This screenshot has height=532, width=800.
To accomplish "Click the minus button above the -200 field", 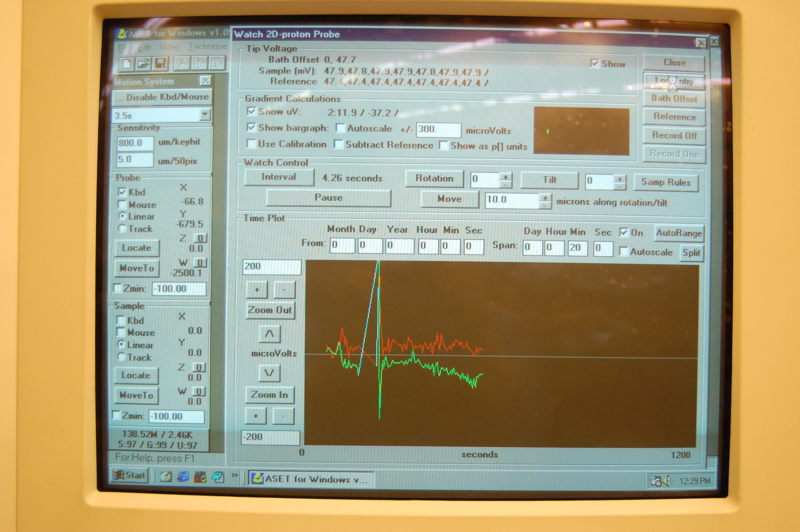I will click(x=283, y=416).
